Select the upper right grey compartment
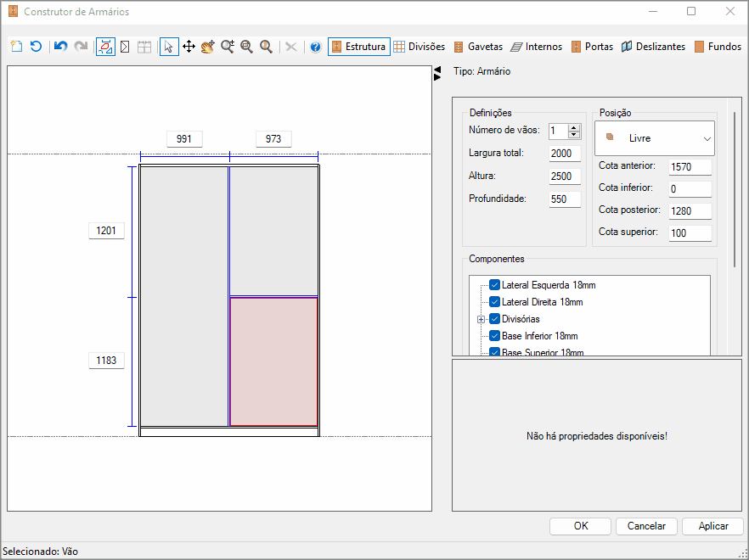Viewport: 749px width, 560px height. (x=273, y=231)
